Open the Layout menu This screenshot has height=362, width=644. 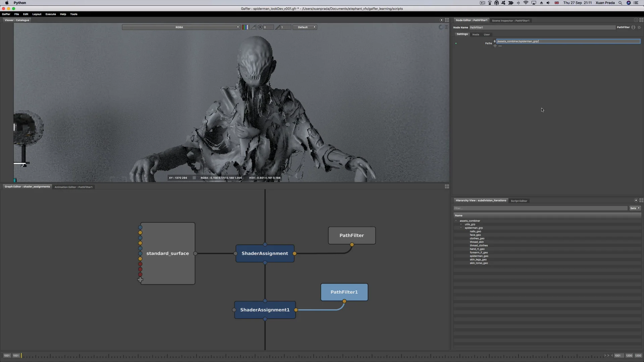point(37,14)
